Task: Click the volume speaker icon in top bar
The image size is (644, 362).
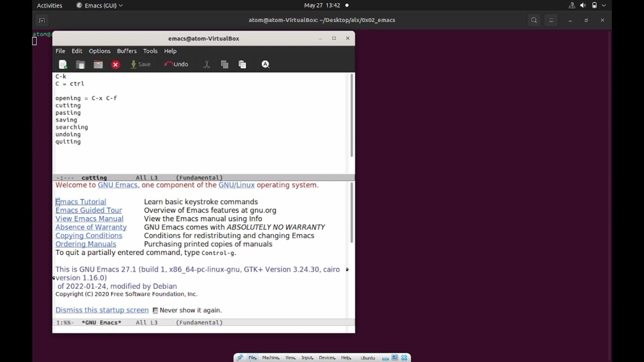Action: coord(583,6)
